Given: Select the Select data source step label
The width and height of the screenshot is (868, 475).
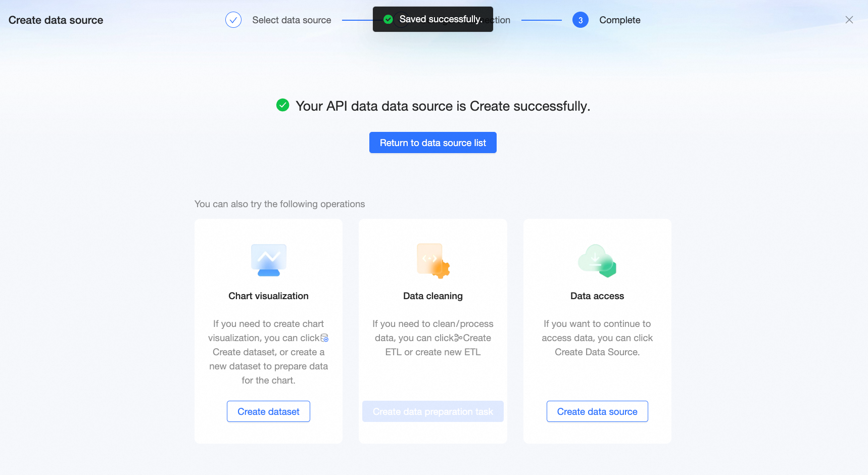Looking at the screenshot, I should click(292, 20).
